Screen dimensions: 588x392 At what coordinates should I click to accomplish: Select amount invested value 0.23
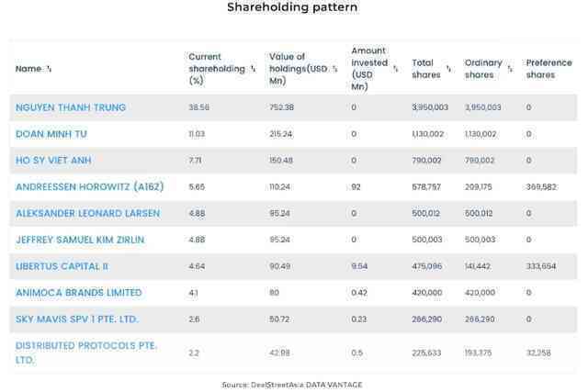click(359, 319)
